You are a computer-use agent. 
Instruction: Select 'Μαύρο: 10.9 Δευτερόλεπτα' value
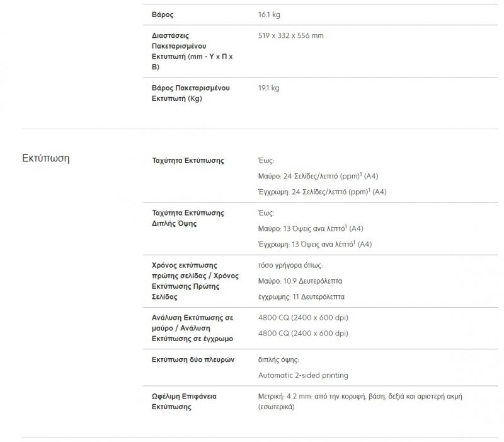[x=301, y=281]
